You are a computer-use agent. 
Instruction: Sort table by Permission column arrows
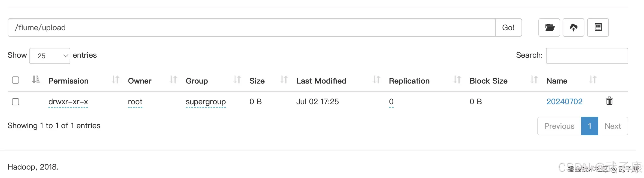[115, 80]
